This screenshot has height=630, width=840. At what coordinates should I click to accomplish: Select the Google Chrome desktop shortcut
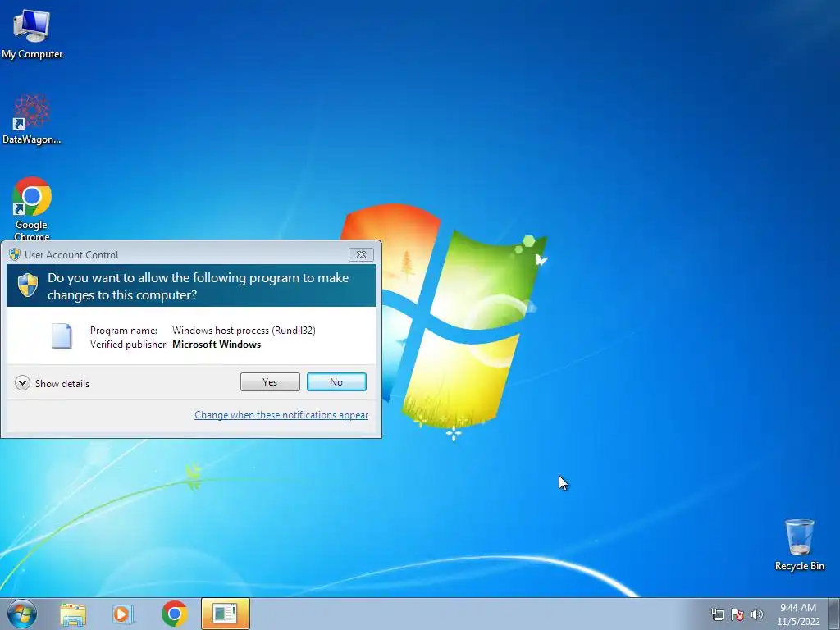(x=32, y=208)
